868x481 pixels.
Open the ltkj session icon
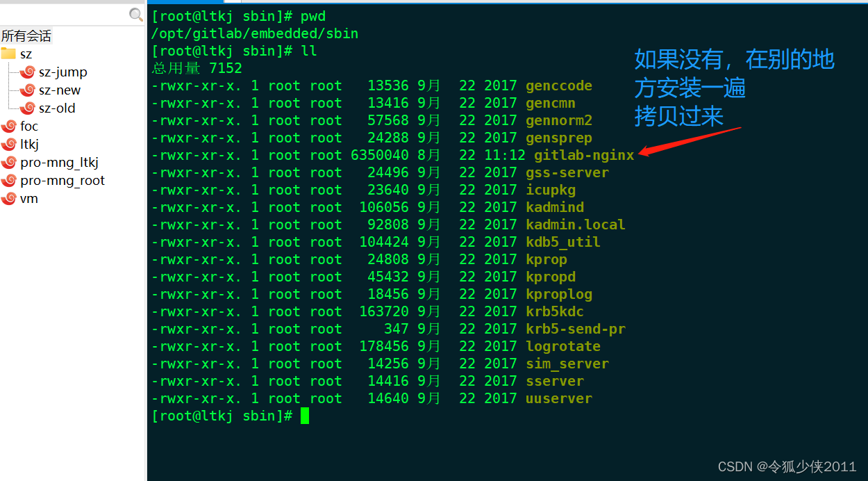(10, 144)
